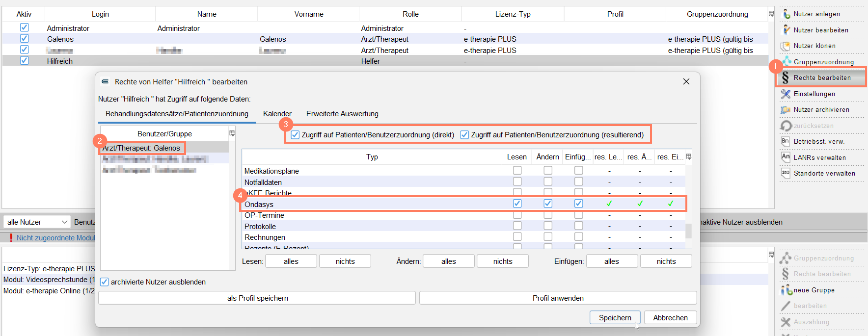Open Einstellungen via its tools icon

point(786,94)
